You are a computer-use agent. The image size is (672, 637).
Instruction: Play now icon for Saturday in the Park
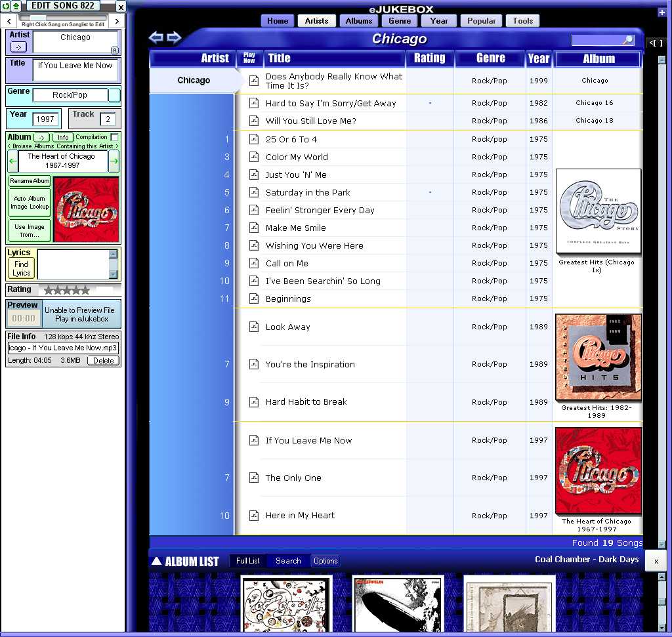(254, 192)
